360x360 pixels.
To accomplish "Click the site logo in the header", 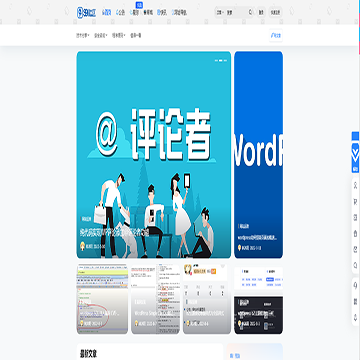I will [x=86, y=12].
